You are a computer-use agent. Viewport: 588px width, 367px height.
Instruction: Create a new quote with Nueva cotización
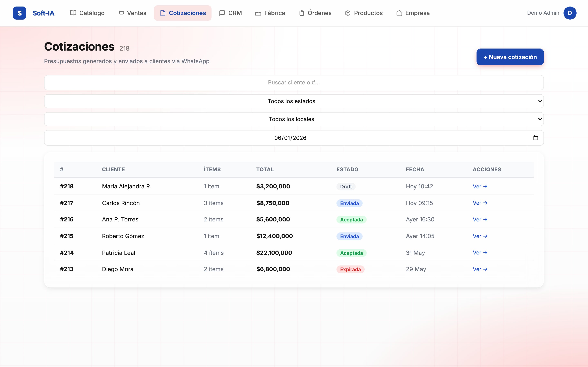click(x=510, y=57)
